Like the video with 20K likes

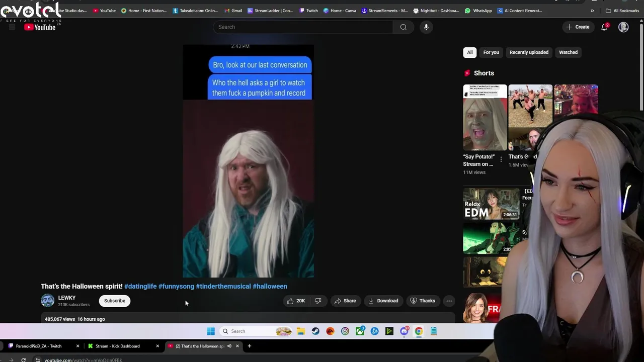(x=296, y=301)
